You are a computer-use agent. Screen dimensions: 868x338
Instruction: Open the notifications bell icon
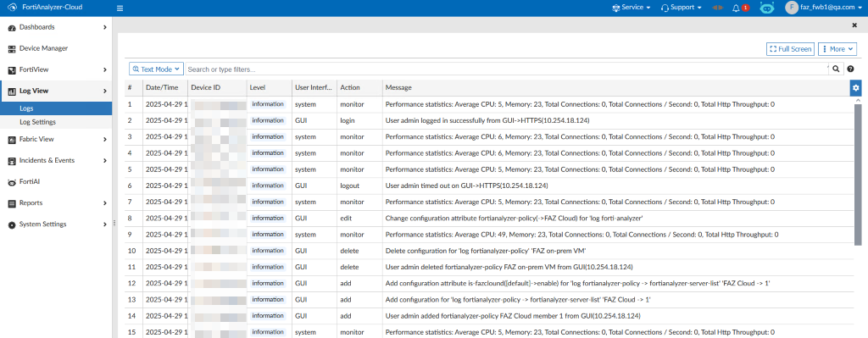pos(737,8)
